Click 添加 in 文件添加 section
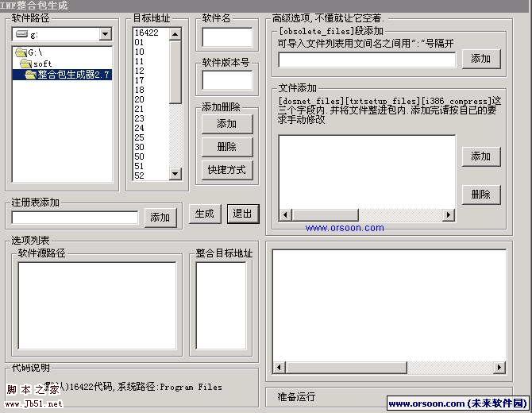The width and height of the screenshot is (532, 413). coord(480,156)
